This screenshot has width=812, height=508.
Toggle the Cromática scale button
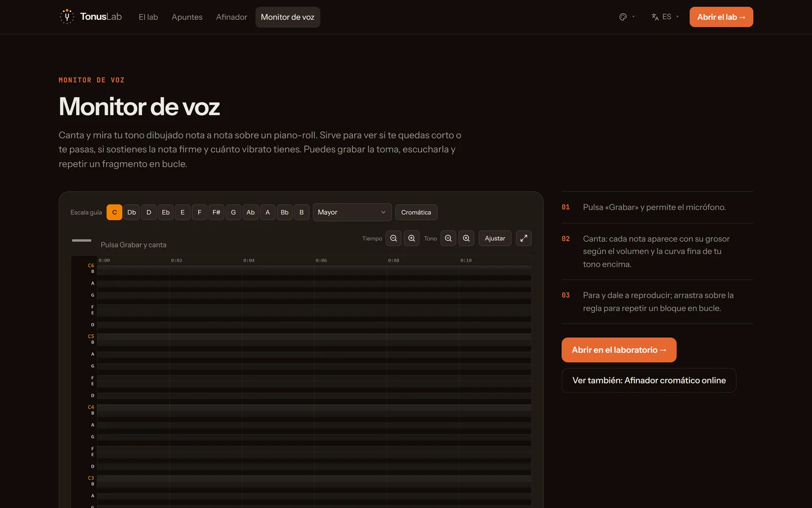pos(416,212)
